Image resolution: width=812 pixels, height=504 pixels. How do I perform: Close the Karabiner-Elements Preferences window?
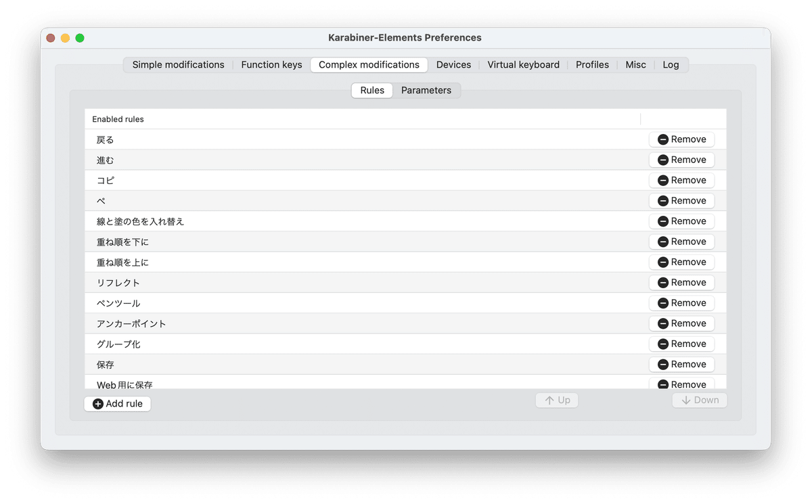[51, 38]
